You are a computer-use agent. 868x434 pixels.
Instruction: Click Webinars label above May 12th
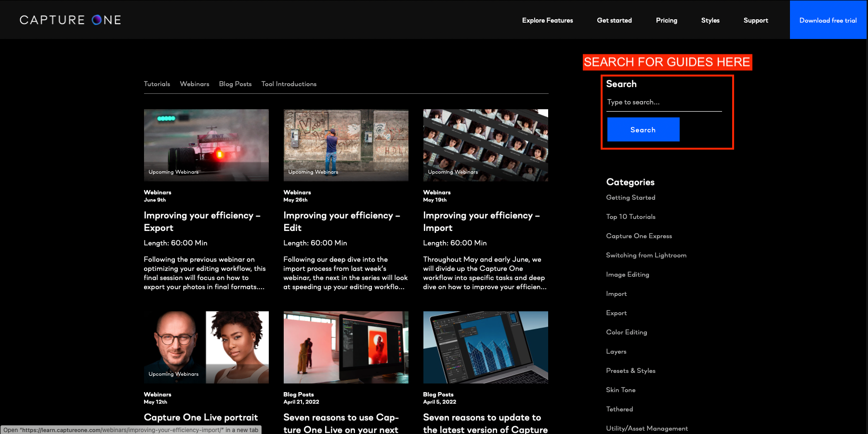coord(158,395)
